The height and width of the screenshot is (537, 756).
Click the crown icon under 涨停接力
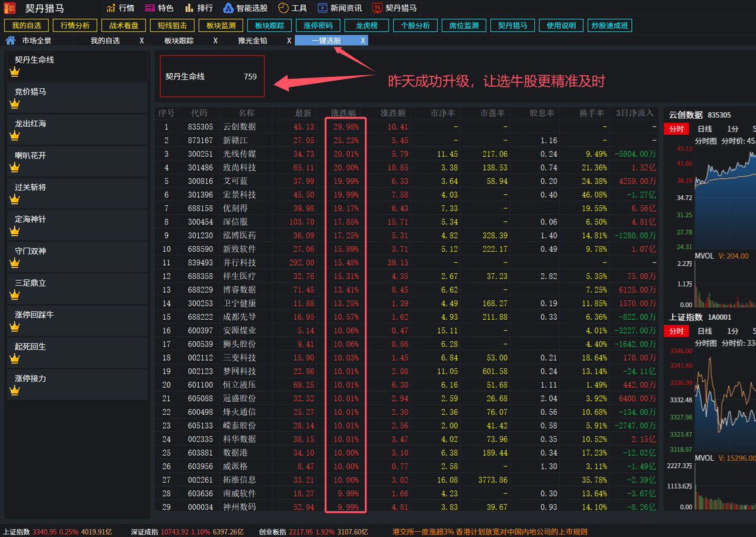14,390
